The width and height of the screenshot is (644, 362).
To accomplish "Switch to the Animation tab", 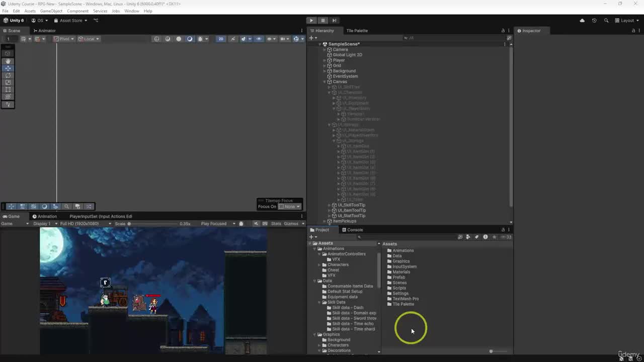I will (44, 216).
